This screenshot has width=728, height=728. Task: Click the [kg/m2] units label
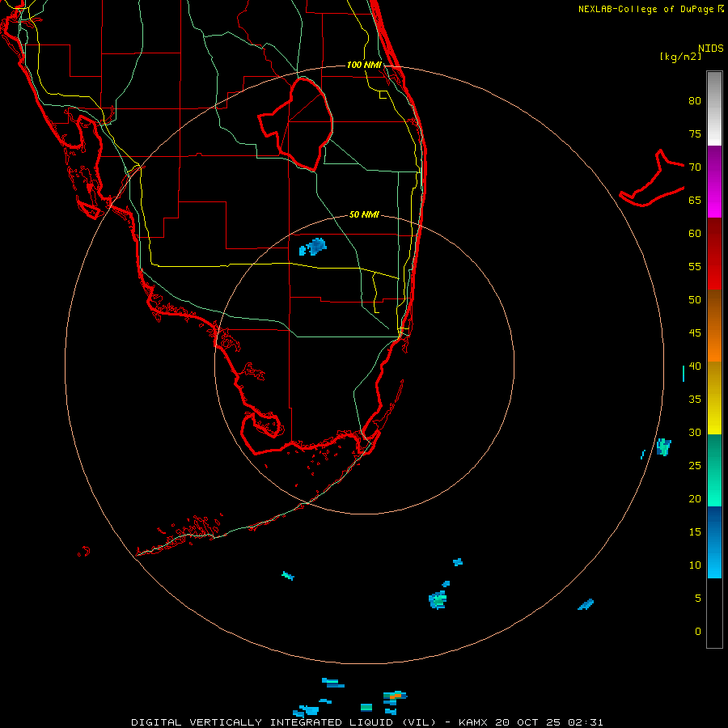point(680,57)
